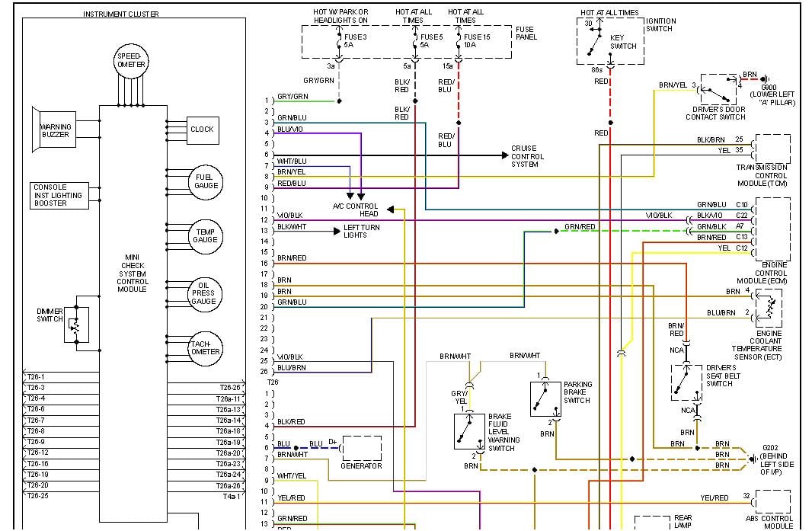
Task: Click the T26-25 terminal label
Action: (x=38, y=496)
